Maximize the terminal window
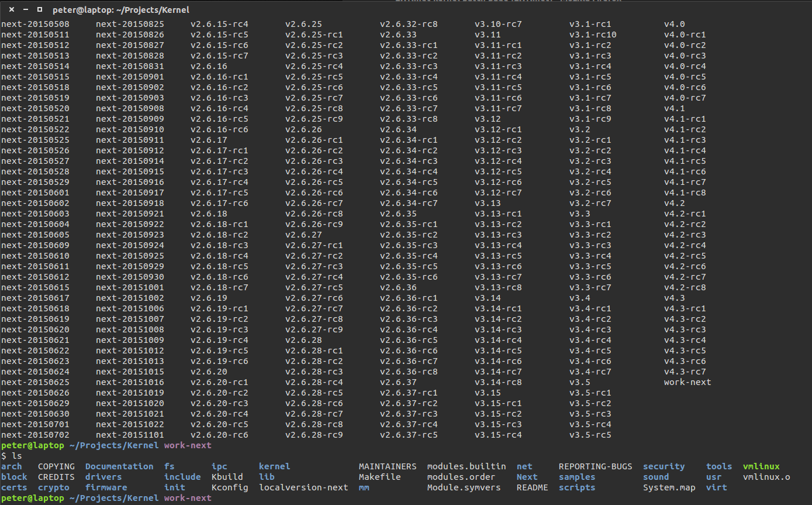 pos(39,10)
